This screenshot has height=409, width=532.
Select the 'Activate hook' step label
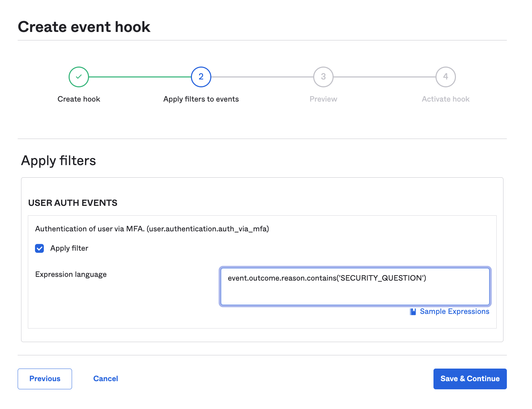(x=446, y=99)
